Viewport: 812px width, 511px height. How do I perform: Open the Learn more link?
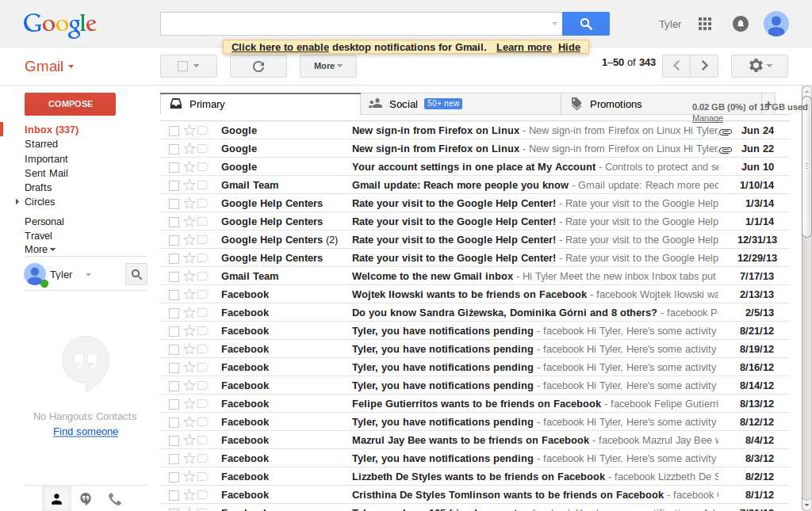point(524,47)
